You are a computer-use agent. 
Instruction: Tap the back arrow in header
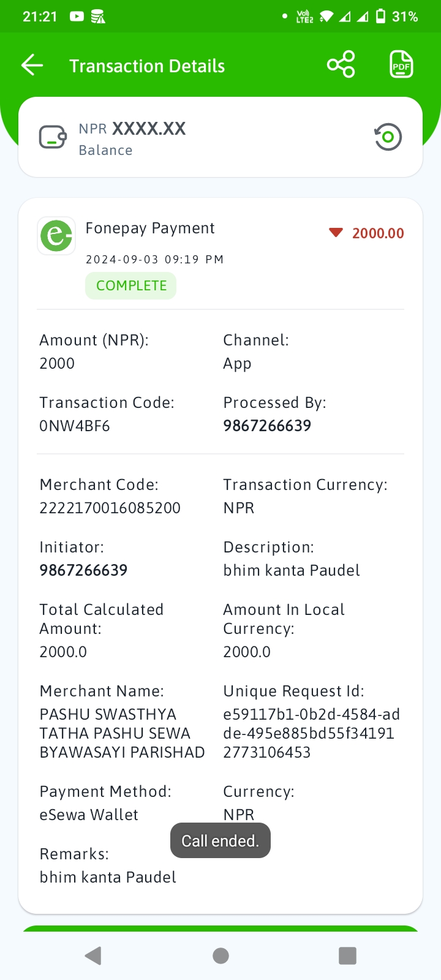(32, 65)
